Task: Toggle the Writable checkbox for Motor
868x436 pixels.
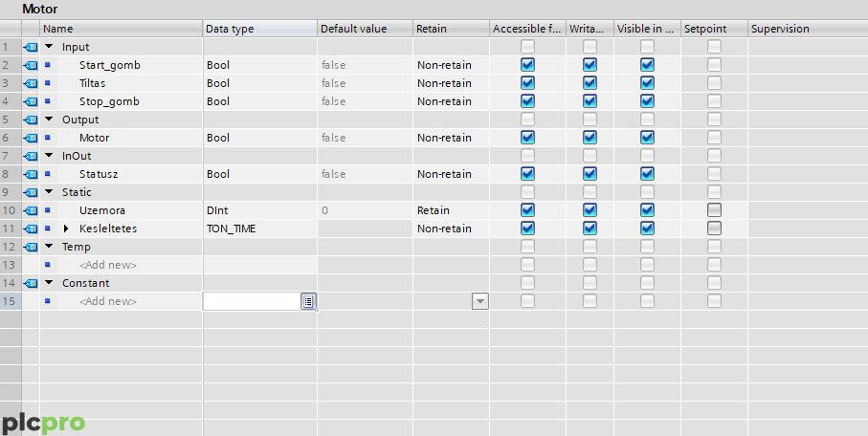Action: 590,138
